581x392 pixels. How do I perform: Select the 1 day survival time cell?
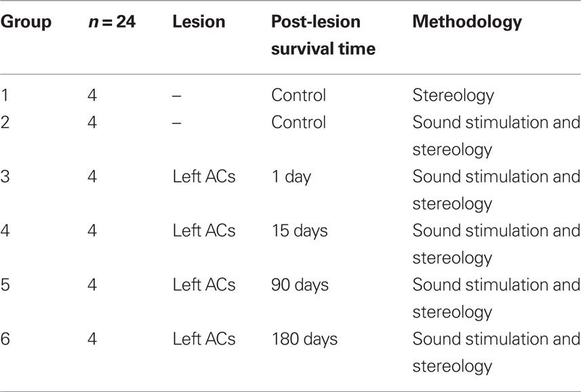[x=292, y=177]
